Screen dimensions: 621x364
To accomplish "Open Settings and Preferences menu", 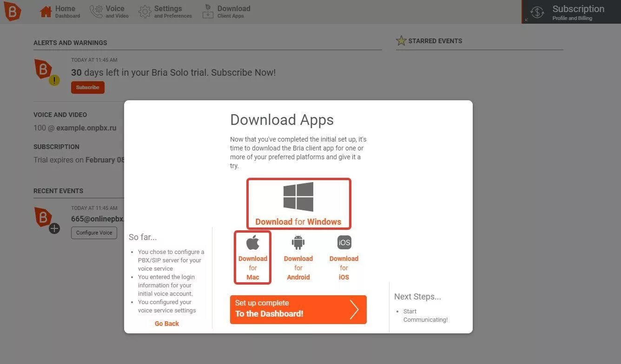I will (x=165, y=12).
